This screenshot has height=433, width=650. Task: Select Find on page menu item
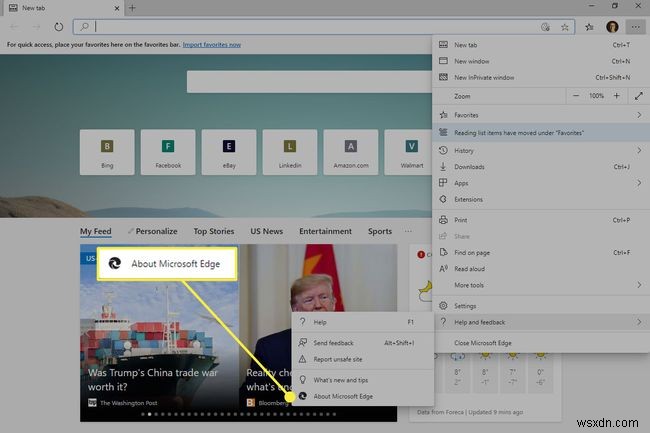click(x=541, y=252)
